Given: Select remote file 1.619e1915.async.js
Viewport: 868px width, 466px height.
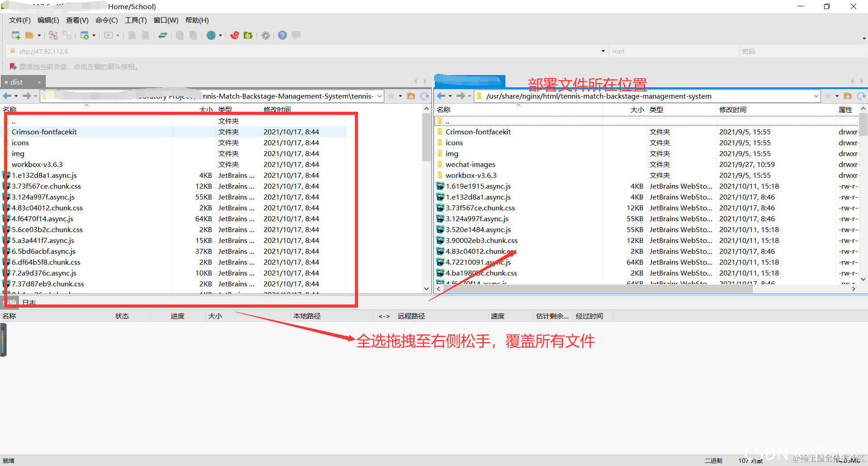Looking at the screenshot, I should 478,186.
